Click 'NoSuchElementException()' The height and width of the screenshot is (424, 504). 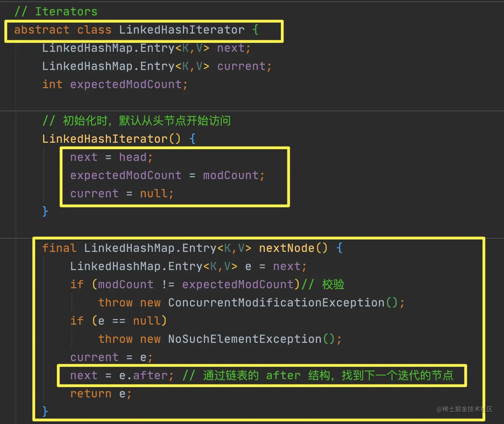click(251, 339)
